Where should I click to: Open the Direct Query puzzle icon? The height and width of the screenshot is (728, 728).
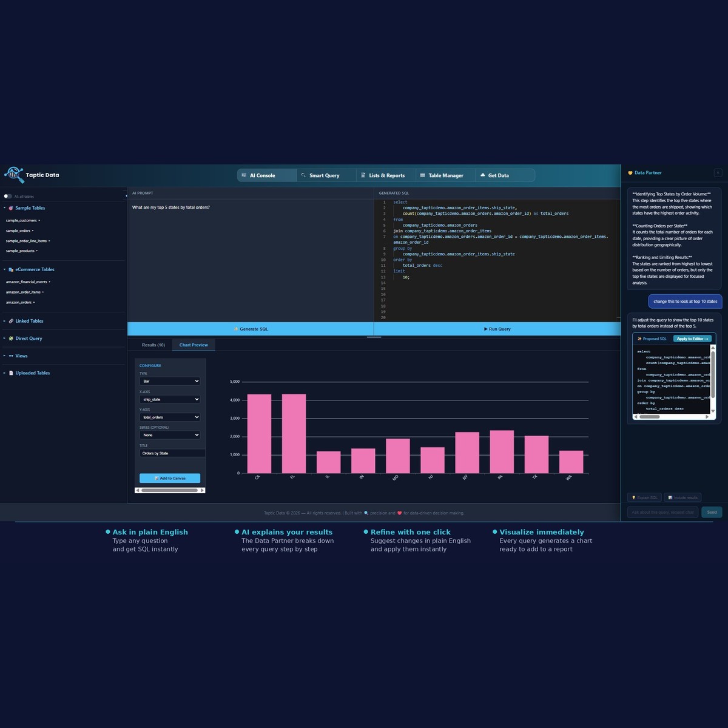pos(11,339)
